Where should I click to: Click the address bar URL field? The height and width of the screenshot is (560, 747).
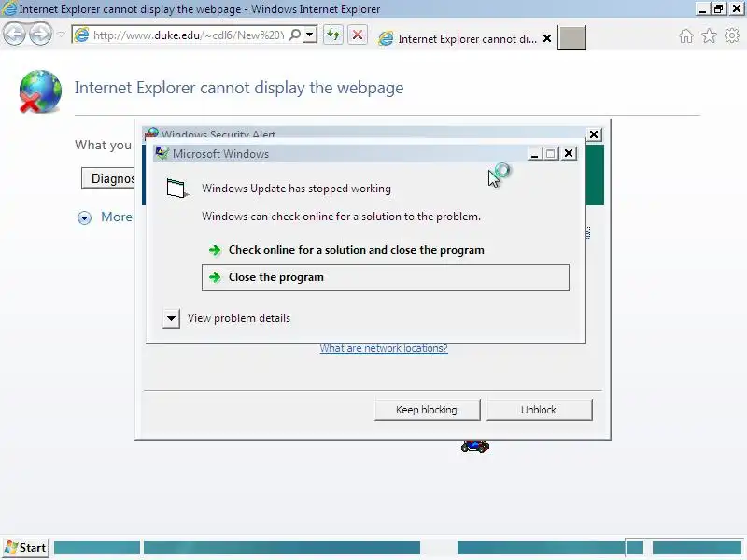tap(189, 35)
